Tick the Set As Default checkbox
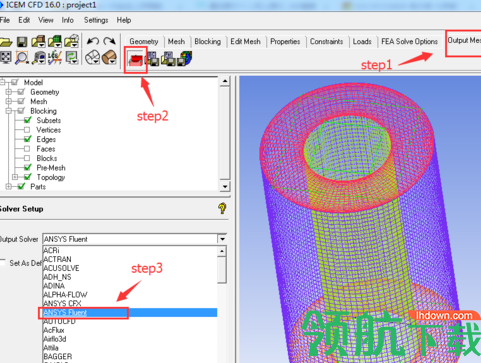The width and height of the screenshot is (481, 363). 3,263
